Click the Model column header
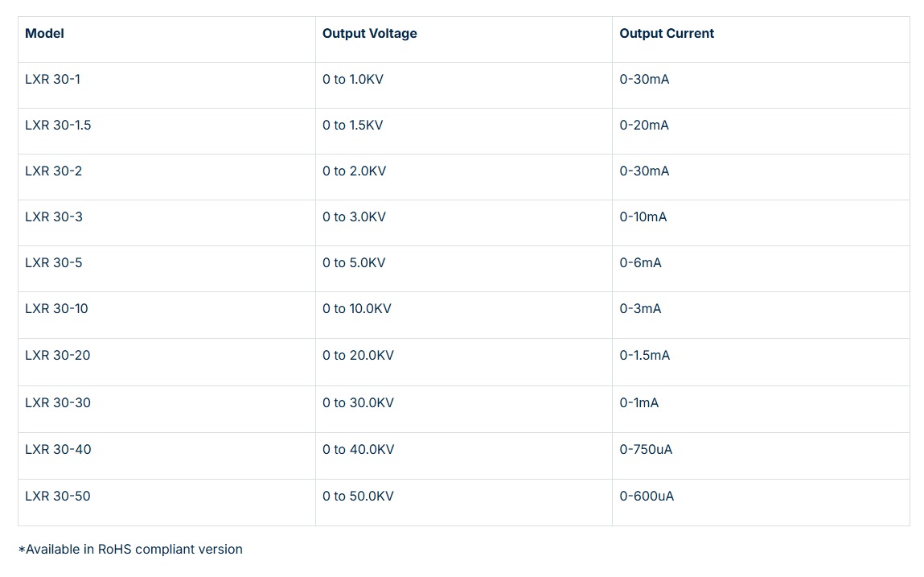Image resolution: width=924 pixels, height=577 pixels. pyautogui.click(x=44, y=34)
